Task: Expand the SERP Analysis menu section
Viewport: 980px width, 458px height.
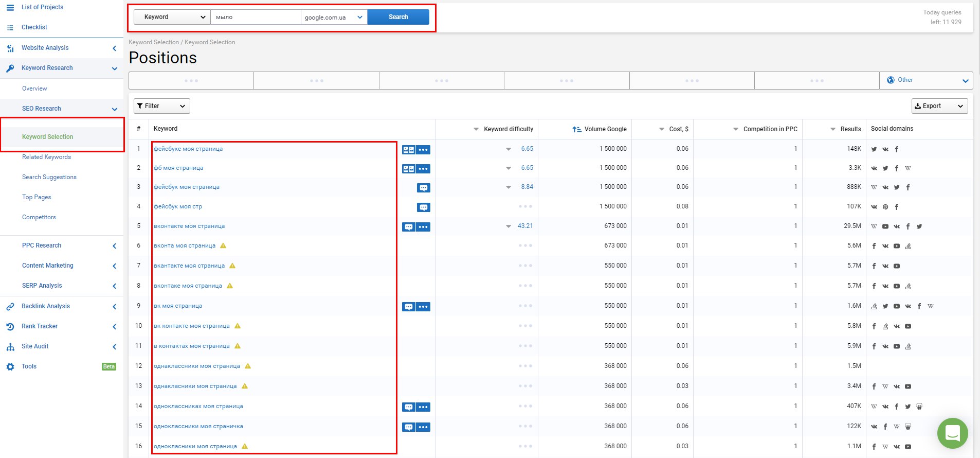Action: point(114,286)
